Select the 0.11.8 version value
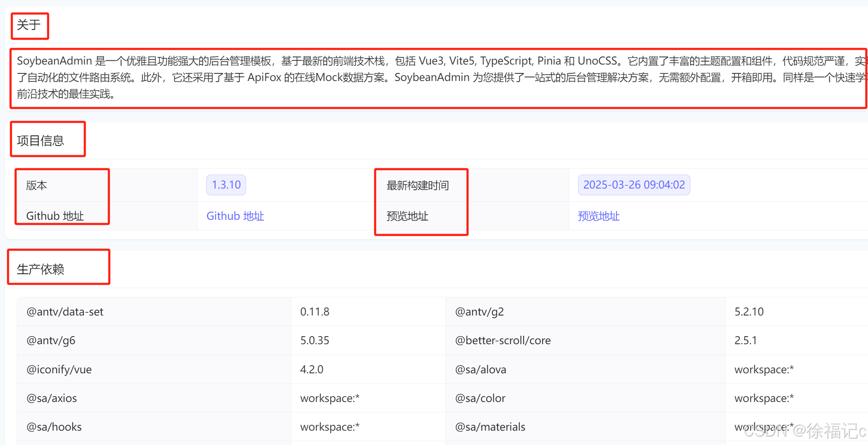Screen dimensions: 868x445 point(315,312)
